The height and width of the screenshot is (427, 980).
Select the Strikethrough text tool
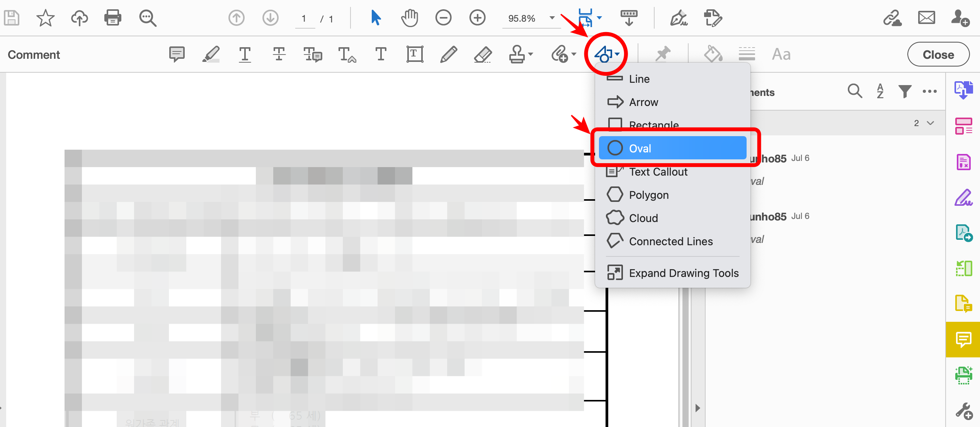pos(279,54)
